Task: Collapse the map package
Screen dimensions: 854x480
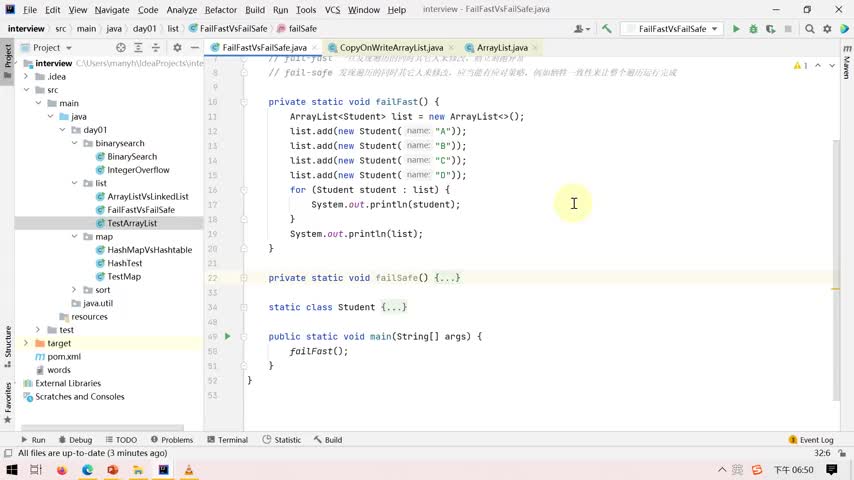Action: pos(74,236)
